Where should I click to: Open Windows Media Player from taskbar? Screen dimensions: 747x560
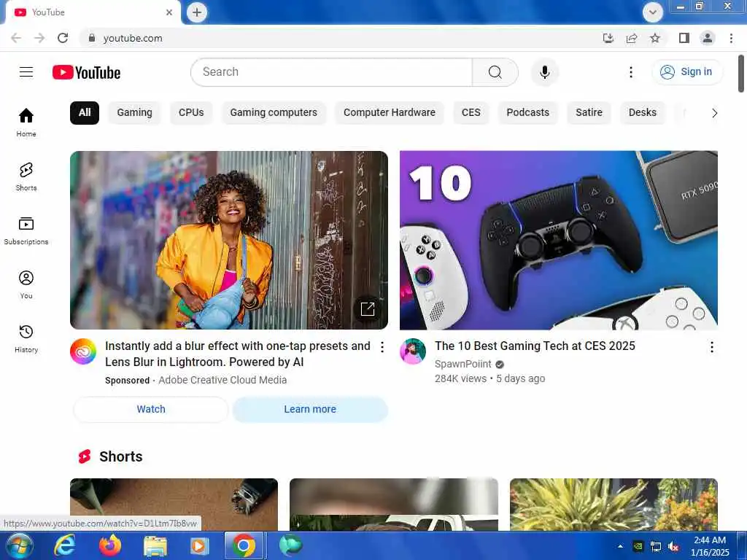click(199, 545)
